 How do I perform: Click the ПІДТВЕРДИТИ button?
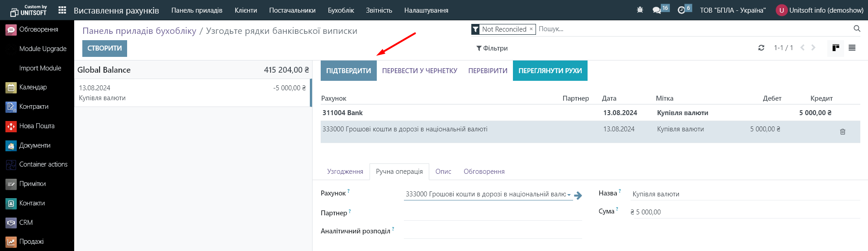[348, 71]
